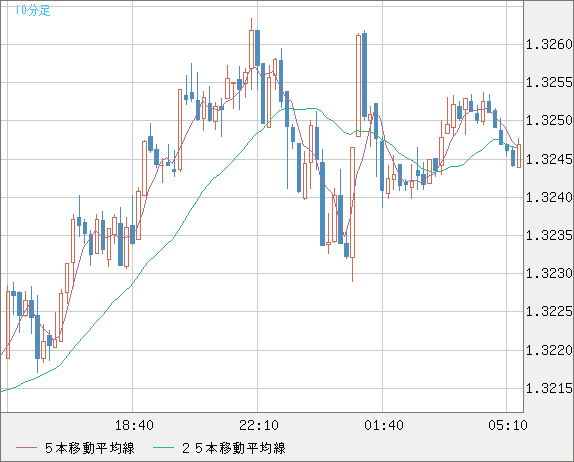Click the pink 5-period legend line sample
This screenshot has height=462, width=574.
[x=26, y=448]
